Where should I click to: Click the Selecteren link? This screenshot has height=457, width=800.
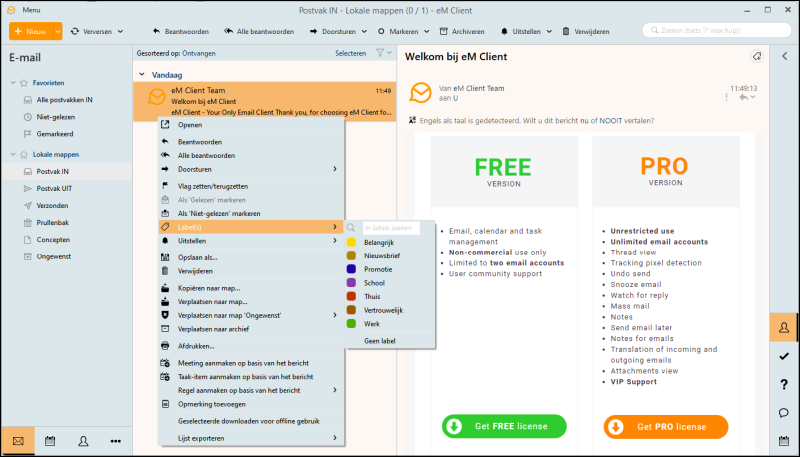coord(351,53)
